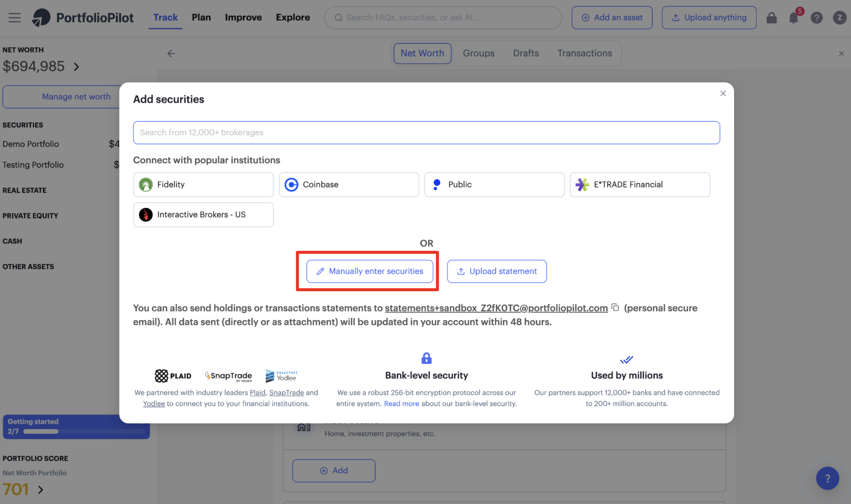
Task: Click the PRIVATE EQUITY sidebar section
Action: pyautogui.click(x=30, y=216)
